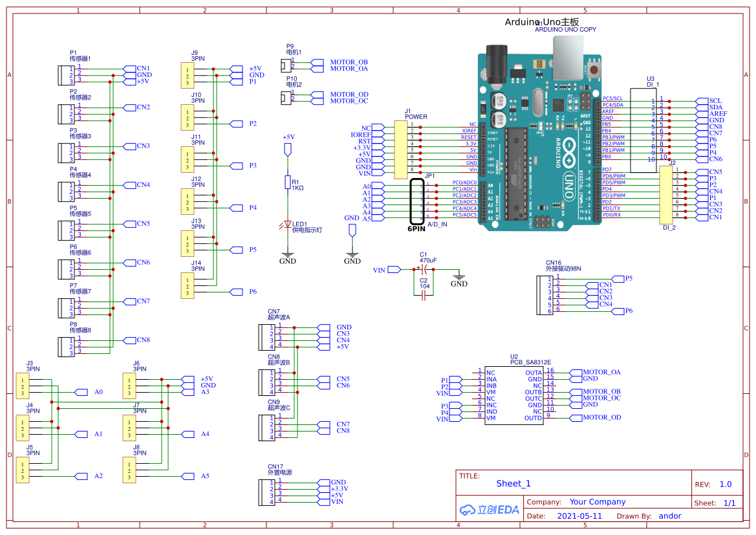The height and width of the screenshot is (535, 756).
Task: Select the CN7 ultrasonic A connector
Action: pyautogui.click(x=266, y=337)
